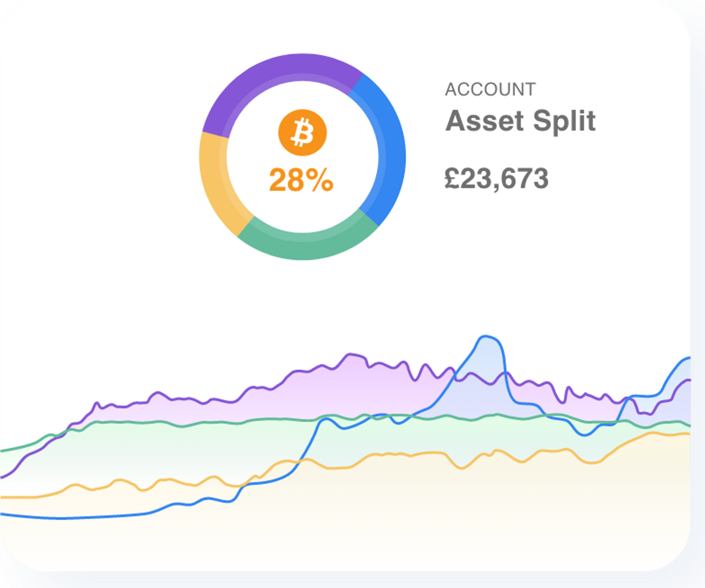Select the 28% percentage label
Screen dimensions: 705x588
(x=301, y=180)
